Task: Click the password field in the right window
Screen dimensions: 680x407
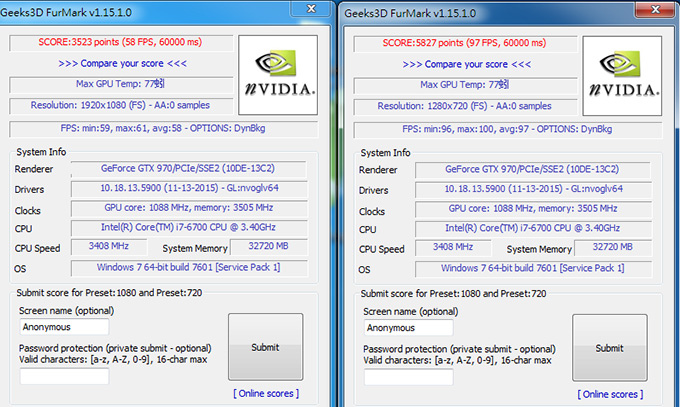Action: tap(409, 377)
